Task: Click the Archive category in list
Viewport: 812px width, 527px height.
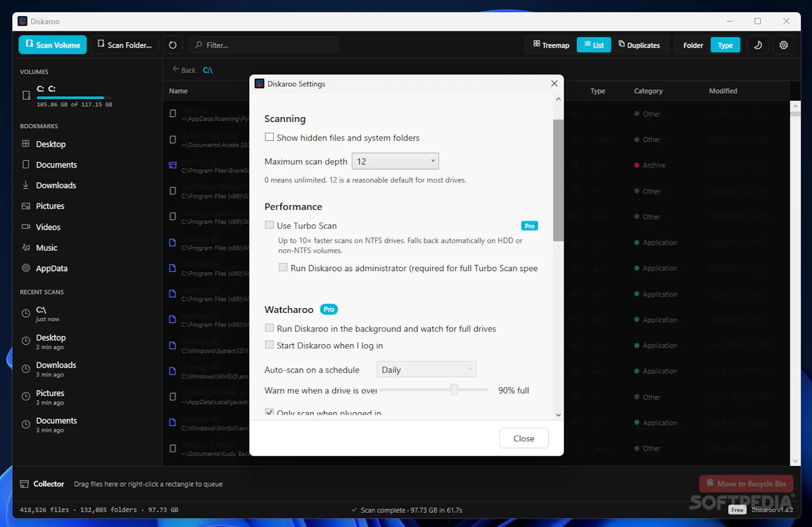Action: tap(654, 165)
